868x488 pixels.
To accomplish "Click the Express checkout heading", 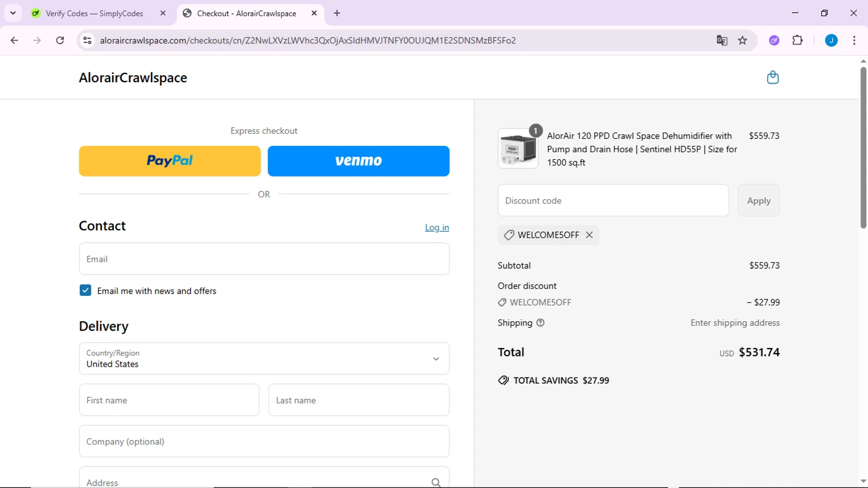I will click(264, 131).
